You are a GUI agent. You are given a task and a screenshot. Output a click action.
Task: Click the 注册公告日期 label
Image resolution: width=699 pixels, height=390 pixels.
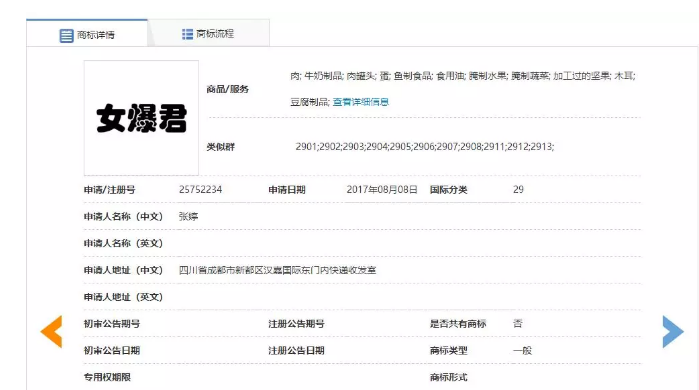coord(296,351)
